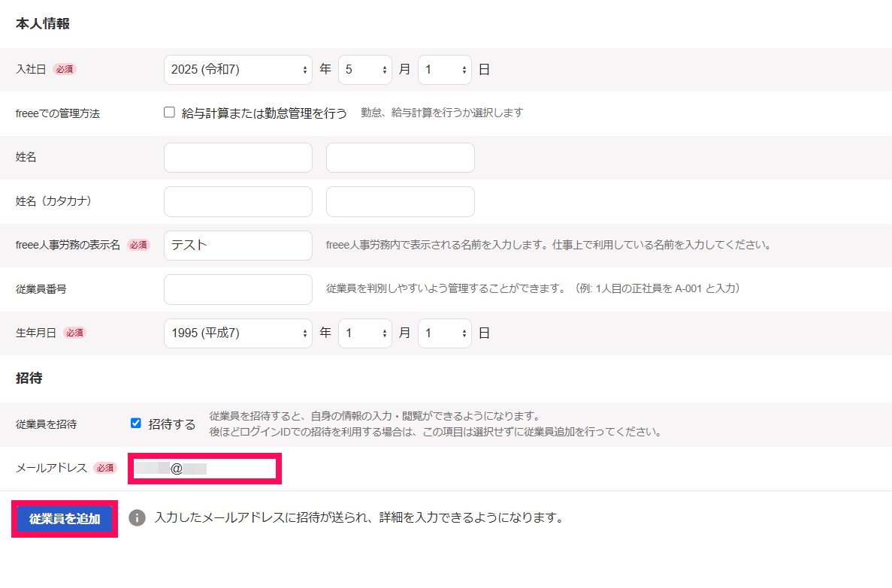Click the freee人事労務の表示名 label
Image resolution: width=892 pixels, height=588 pixels.
[68, 245]
